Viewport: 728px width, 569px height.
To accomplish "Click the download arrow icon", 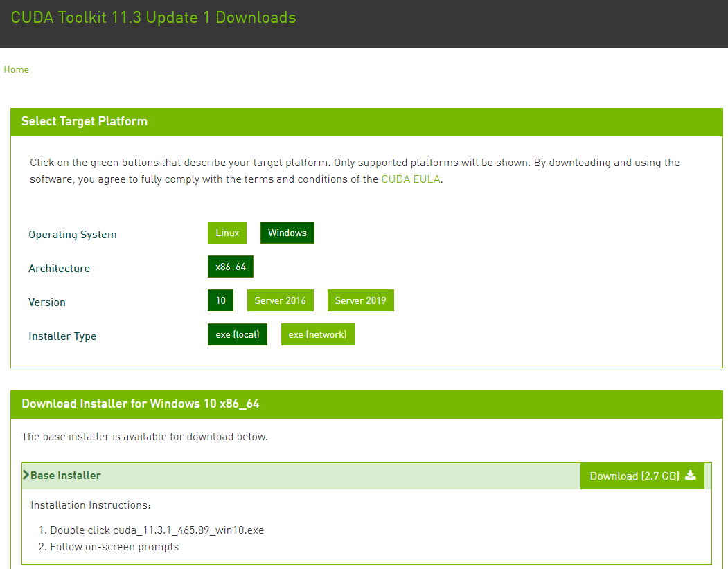I will 691,476.
